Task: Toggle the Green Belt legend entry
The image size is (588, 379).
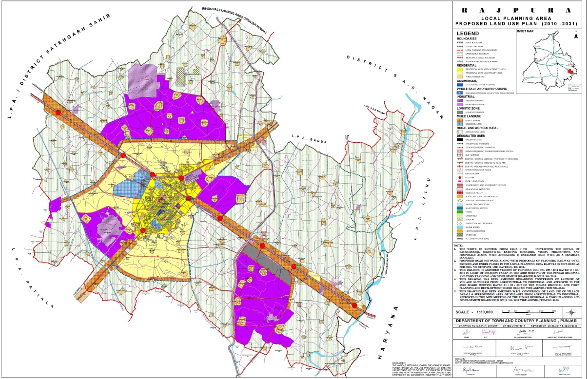Action: [459, 216]
